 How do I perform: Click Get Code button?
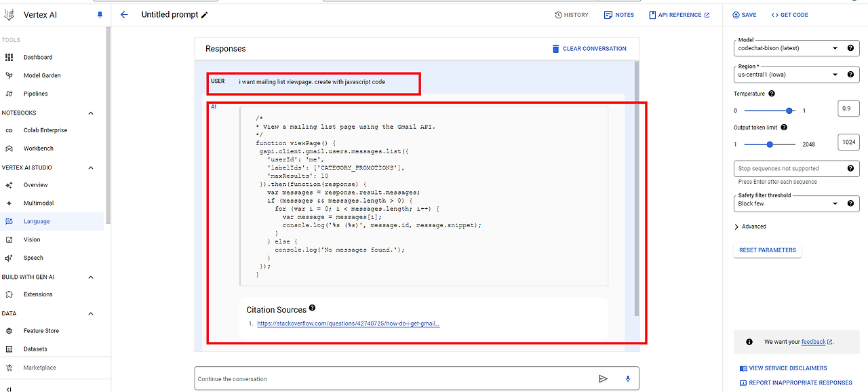tap(789, 15)
